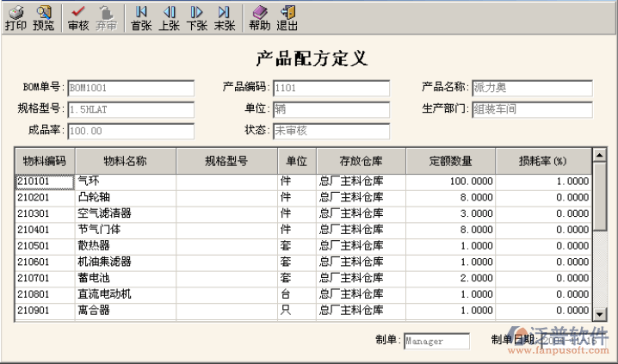This screenshot has height=364, width=618.
Task: Click the BOM单号 input field
Action: pos(130,88)
